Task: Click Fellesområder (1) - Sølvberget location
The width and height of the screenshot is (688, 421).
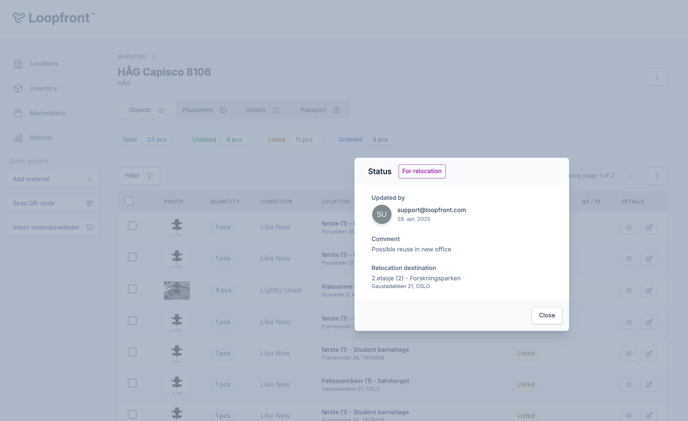Action: coord(365,381)
